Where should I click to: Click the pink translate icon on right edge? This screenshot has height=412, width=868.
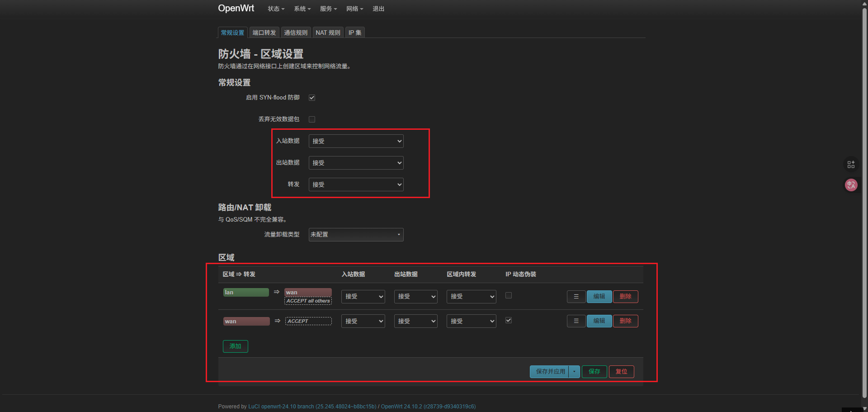851,185
